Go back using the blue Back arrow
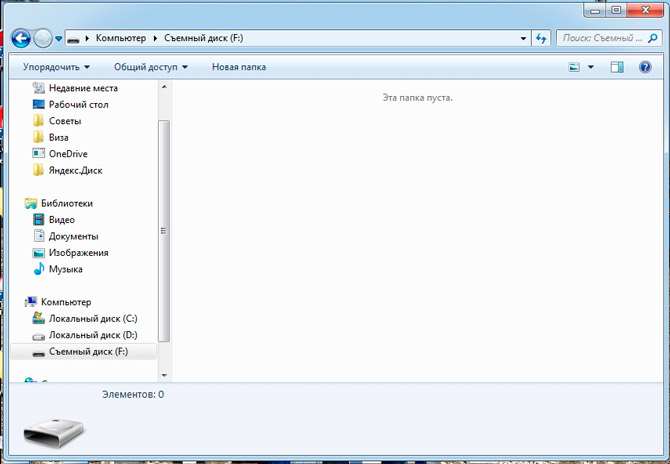670x464 pixels. pos(21,38)
